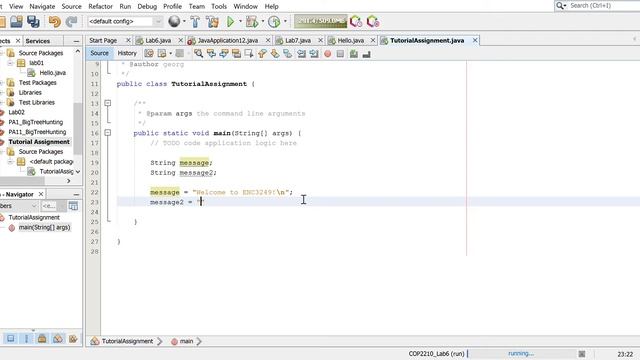Viewport: 640px width, 360px height.
Task: Run the project with green play icon
Action: point(231,22)
